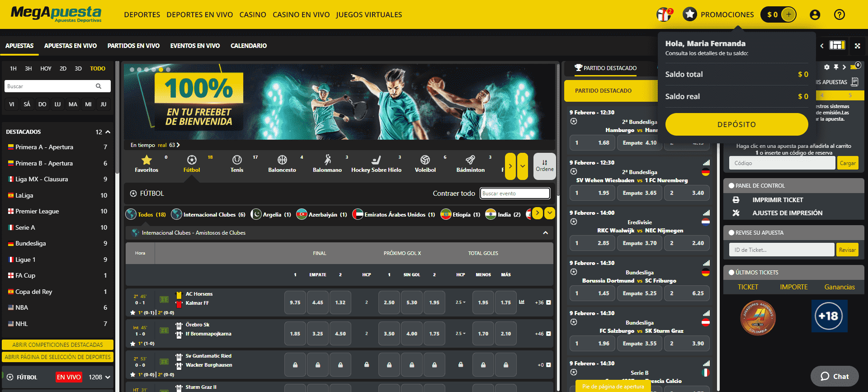Select the 3H time filter
868x392 pixels.
pos(28,69)
